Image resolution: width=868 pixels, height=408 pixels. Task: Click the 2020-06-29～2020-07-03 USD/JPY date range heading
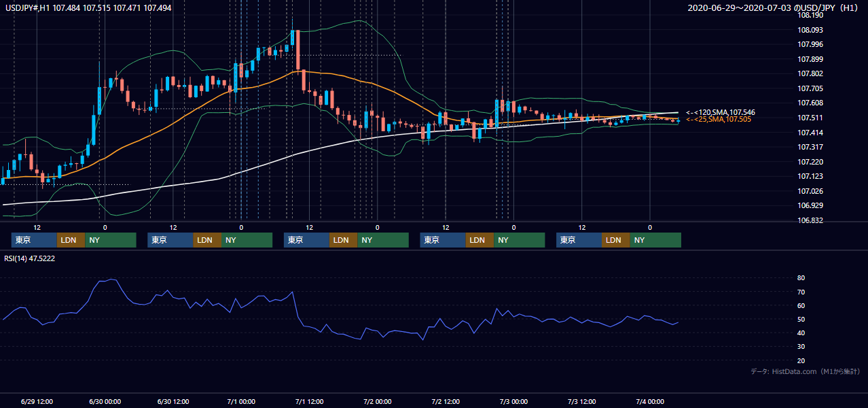[x=774, y=7]
